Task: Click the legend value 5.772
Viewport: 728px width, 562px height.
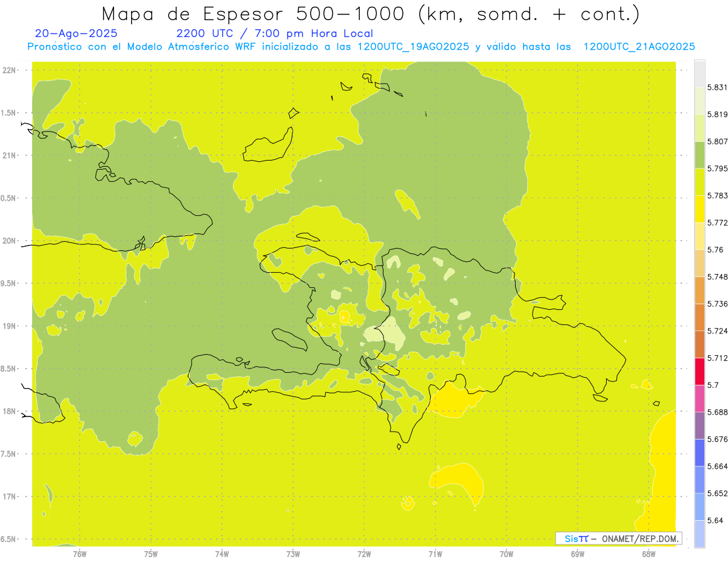Action: [718, 222]
